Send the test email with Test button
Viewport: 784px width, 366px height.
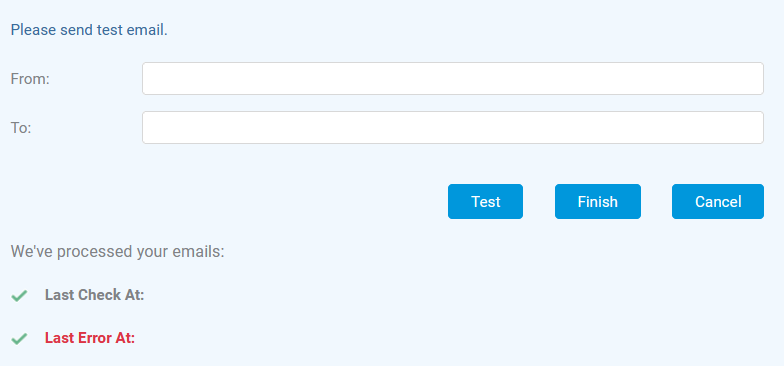coord(485,202)
